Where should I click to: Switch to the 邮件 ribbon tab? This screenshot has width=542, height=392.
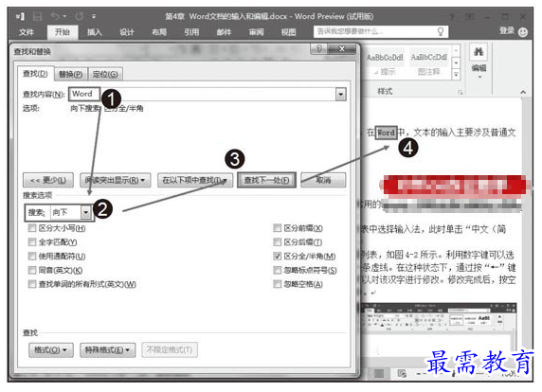(x=224, y=32)
